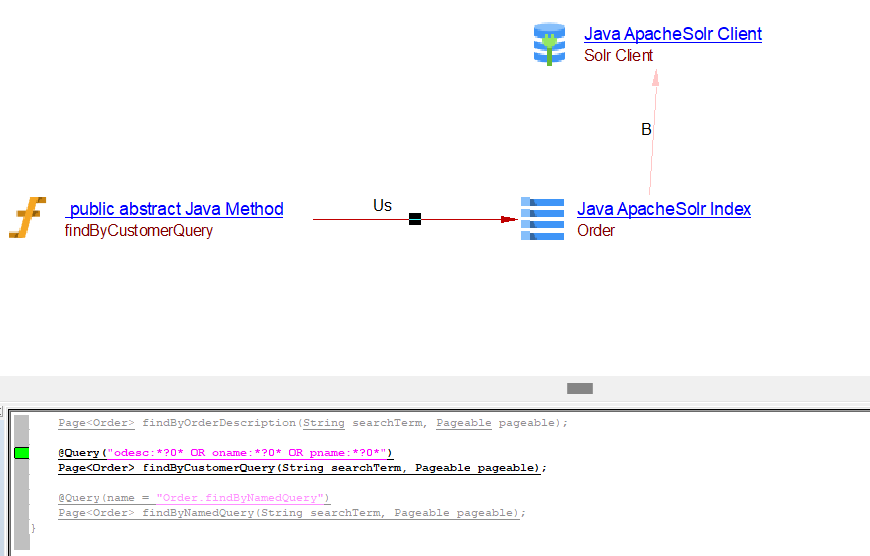Click the black square on Us link
Screen dimensions: 870x556
coord(415,219)
